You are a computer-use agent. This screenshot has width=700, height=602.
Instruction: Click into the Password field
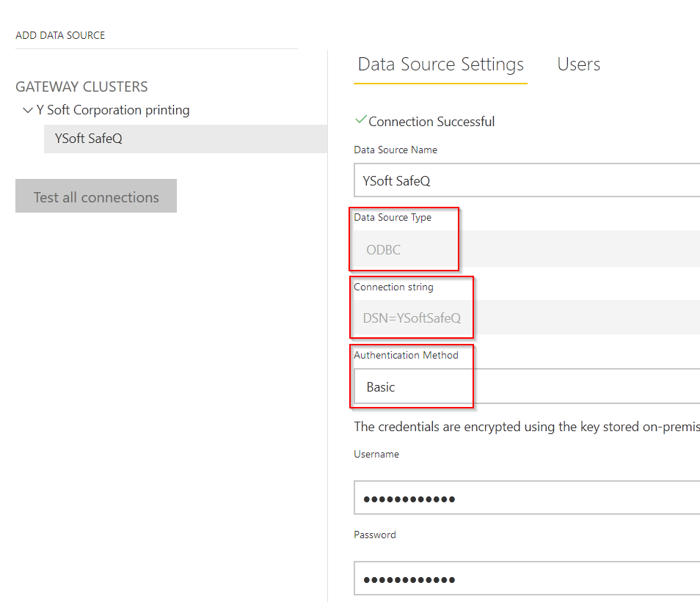tap(527, 579)
